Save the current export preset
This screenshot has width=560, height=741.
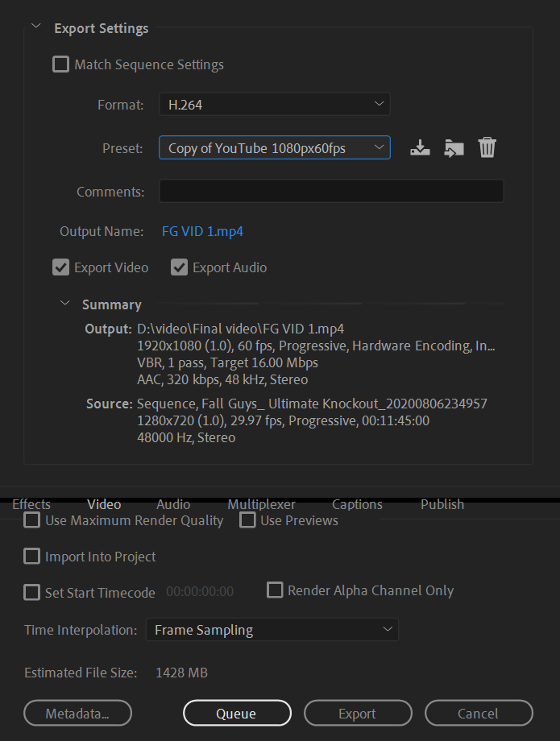pos(420,147)
